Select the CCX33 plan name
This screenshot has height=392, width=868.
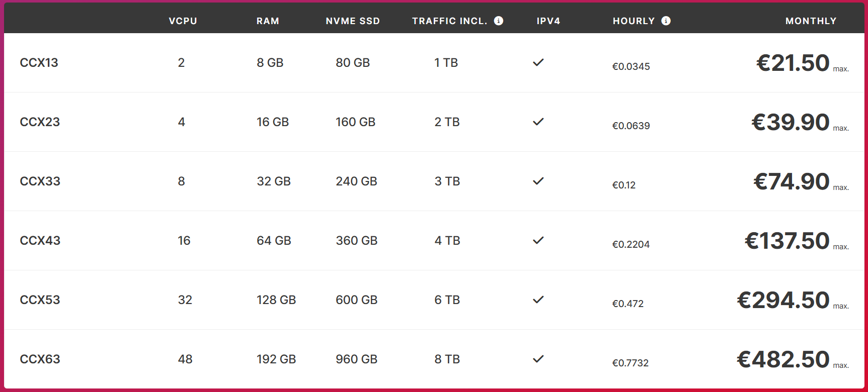point(40,181)
